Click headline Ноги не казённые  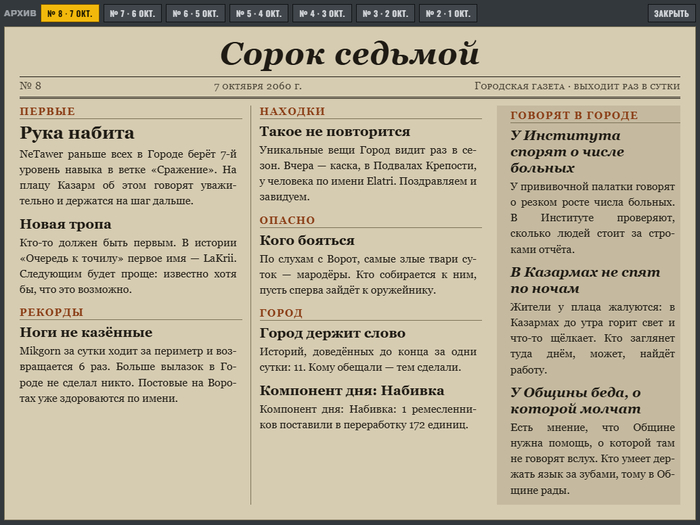[x=86, y=332]
